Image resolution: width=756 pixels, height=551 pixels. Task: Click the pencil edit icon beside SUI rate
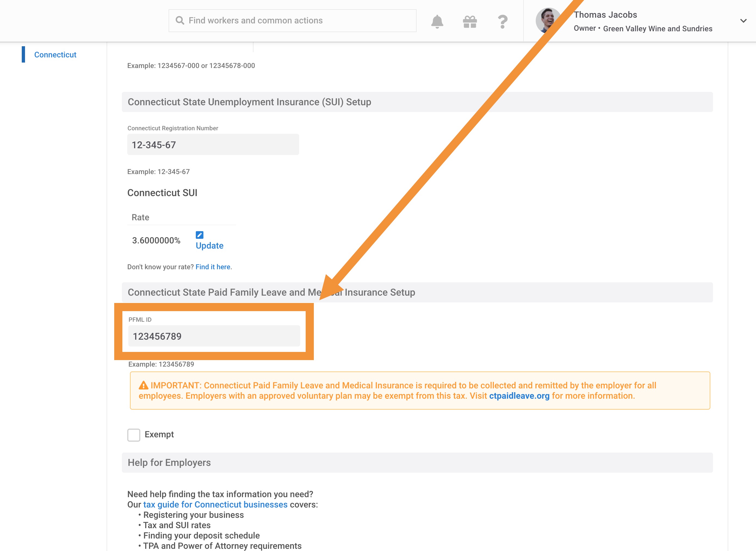199,235
